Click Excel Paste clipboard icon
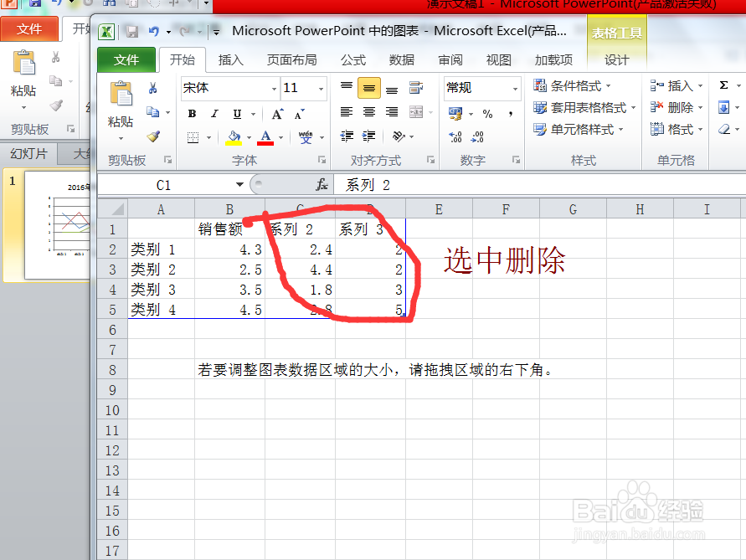Image resolution: width=746 pixels, height=560 pixels. 121,94
